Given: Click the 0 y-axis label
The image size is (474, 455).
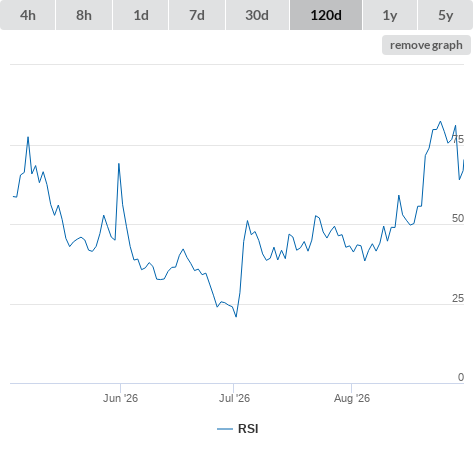Looking at the screenshot, I should coord(461,377).
